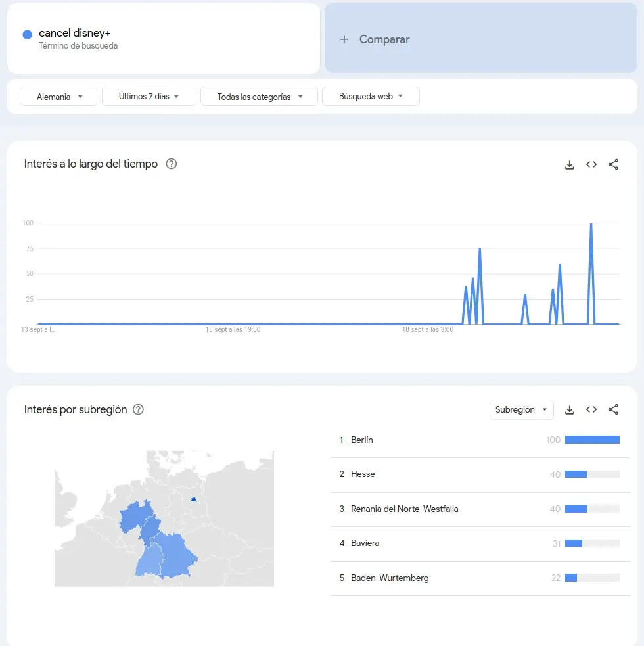Select Berlín in the subregion list
This screenshot has width=644, height=646.
point(362,440)
